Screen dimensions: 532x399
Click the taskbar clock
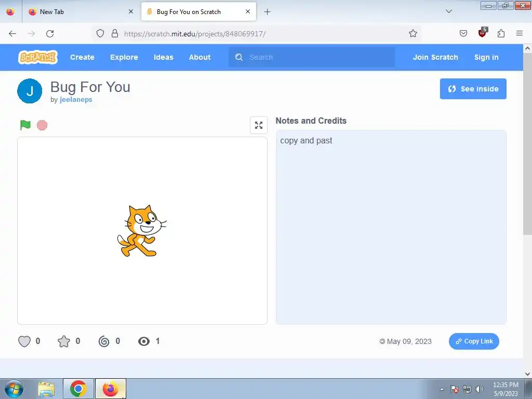(505, 389)
